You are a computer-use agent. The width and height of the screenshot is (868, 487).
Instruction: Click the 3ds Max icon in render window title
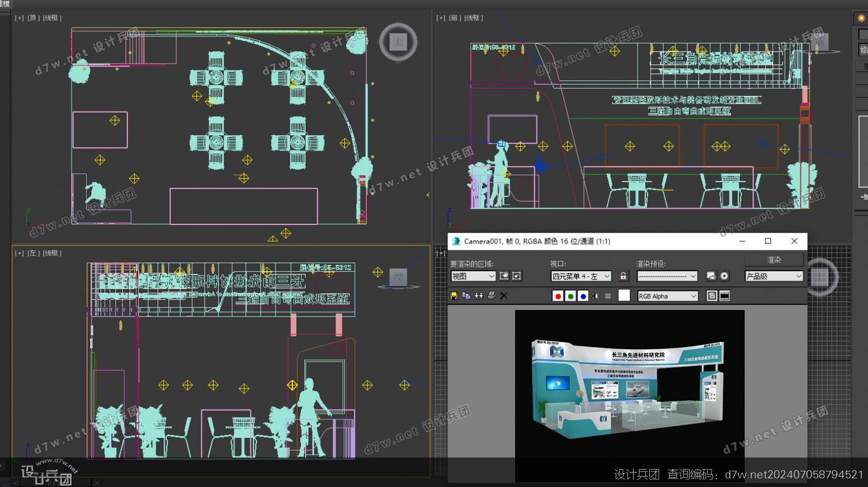pyautogui.click(x=456, y=241)
